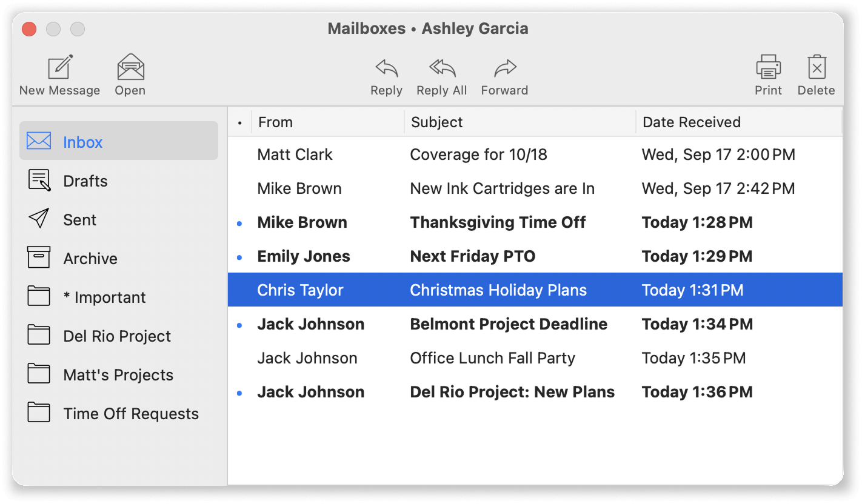Go to the Sent mailbox
This screenshot has width=862, height=504.
(79, 220)
